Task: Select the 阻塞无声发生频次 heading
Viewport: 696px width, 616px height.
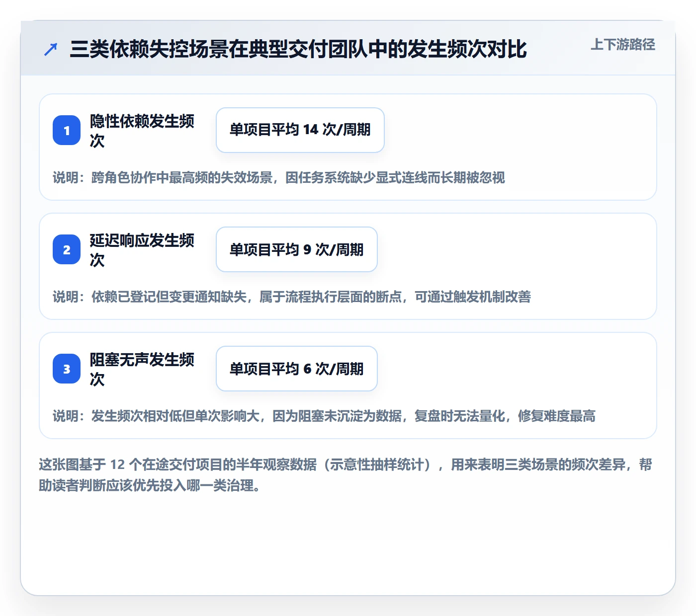Action: click(142, 369)
